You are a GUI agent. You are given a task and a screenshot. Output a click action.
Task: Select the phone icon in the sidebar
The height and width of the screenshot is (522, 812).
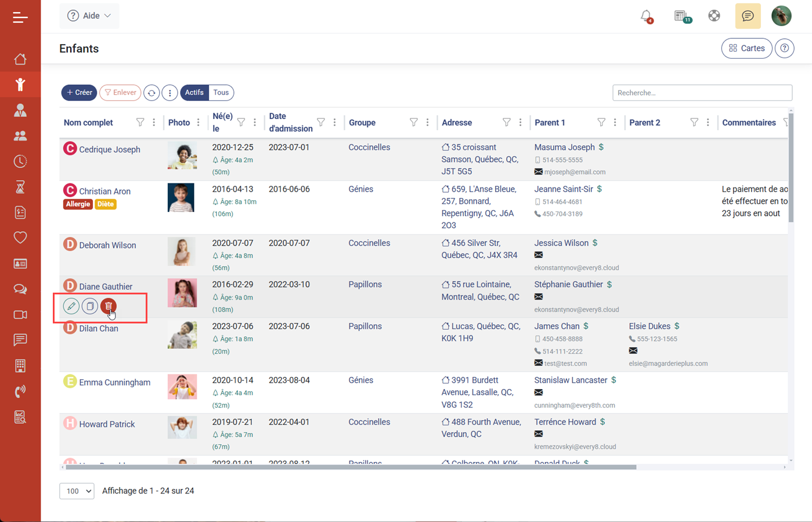point(20,391)
